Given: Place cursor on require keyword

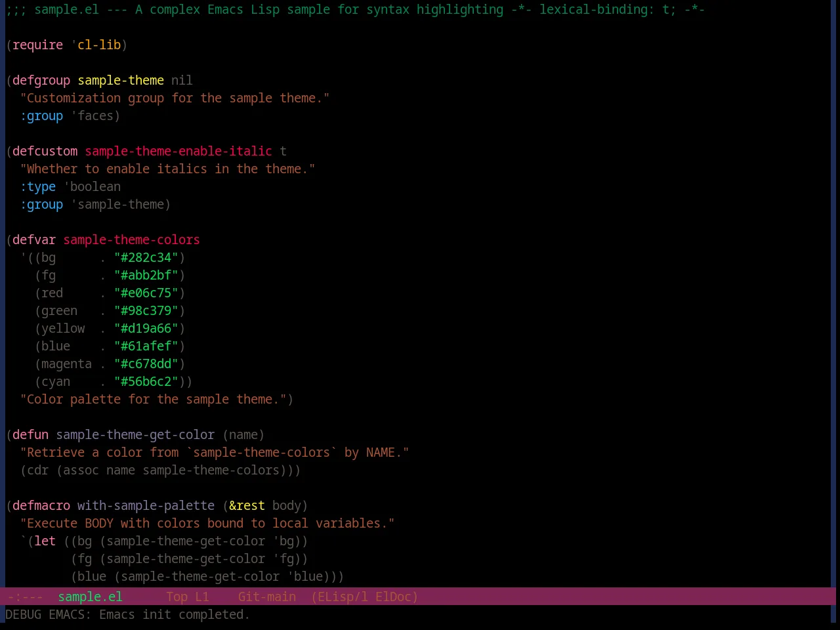Looking at the screenshot, I should [x=38, y=45].
